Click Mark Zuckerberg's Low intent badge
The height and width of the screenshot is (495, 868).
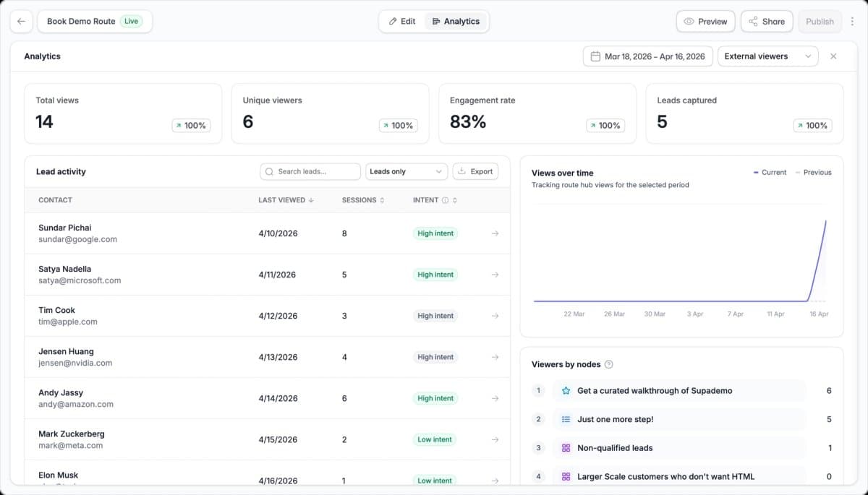435,439
